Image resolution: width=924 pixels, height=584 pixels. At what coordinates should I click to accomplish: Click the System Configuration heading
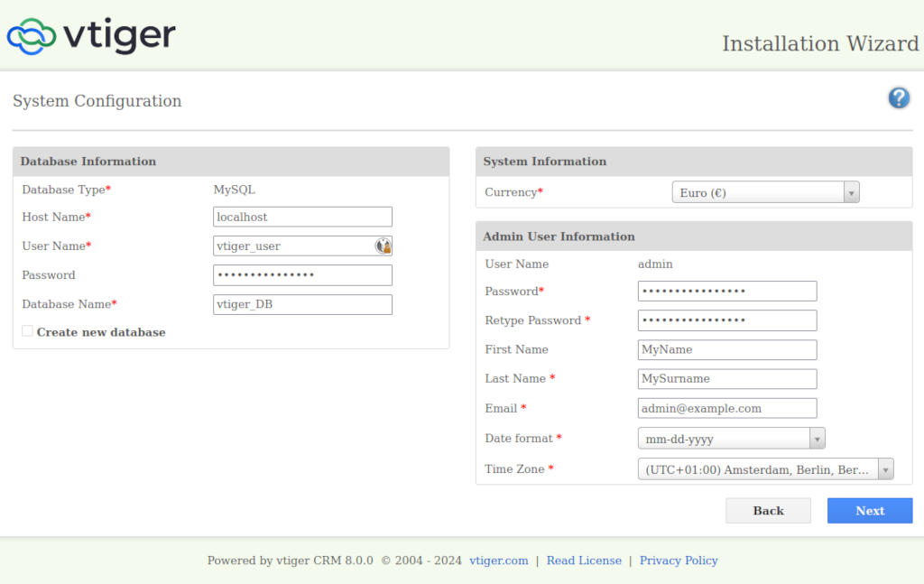(97, 101)
